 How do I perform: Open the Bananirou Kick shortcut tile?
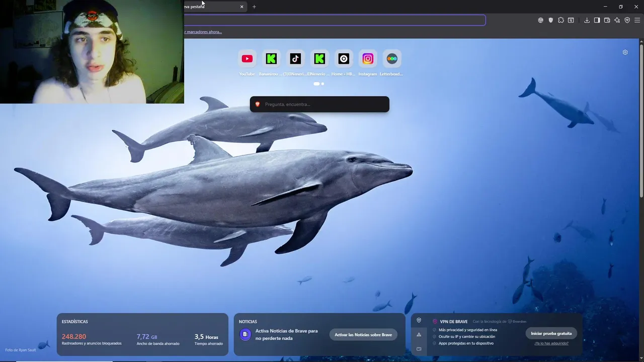tap(271, 59)
